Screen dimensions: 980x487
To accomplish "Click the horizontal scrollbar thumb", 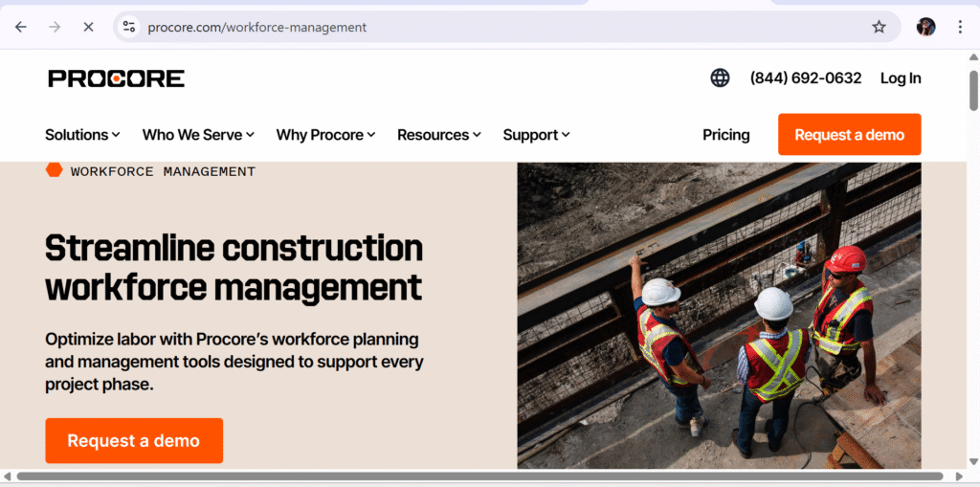I will pyautogui.click(x=479, y=476).
